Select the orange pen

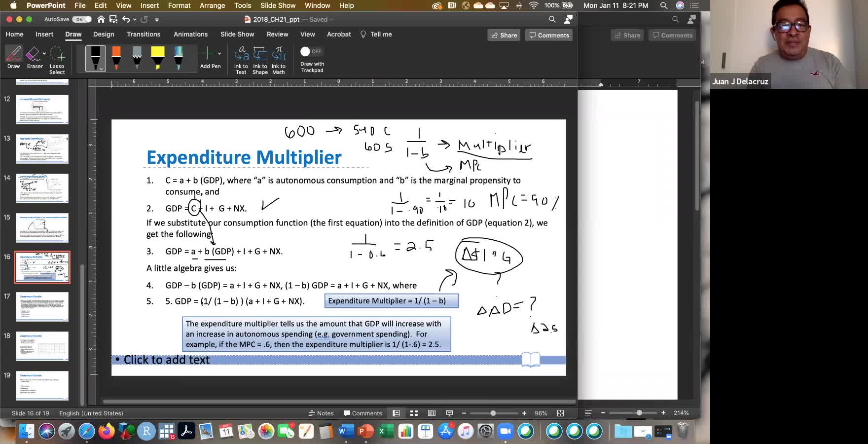coord(116,58)
